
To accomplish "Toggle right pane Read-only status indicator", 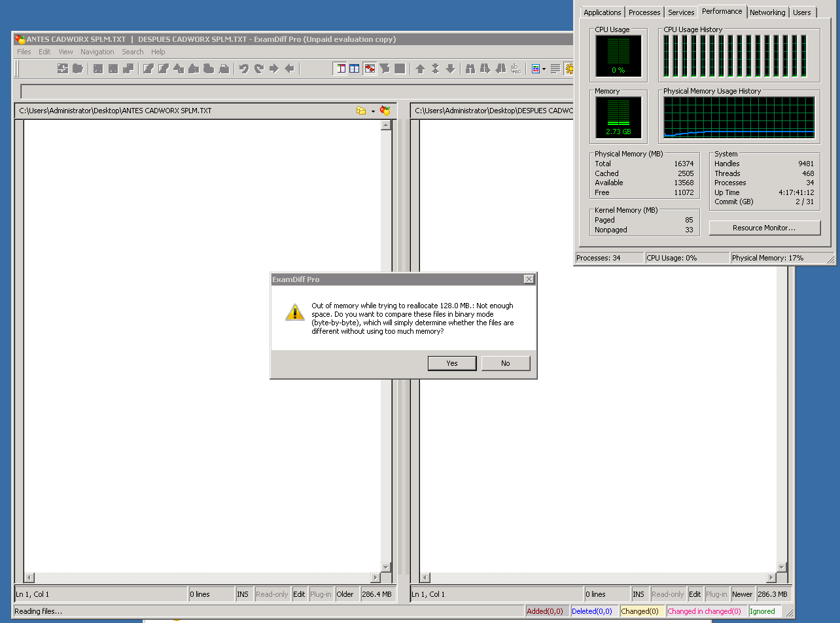I will (x=668, y=594).
